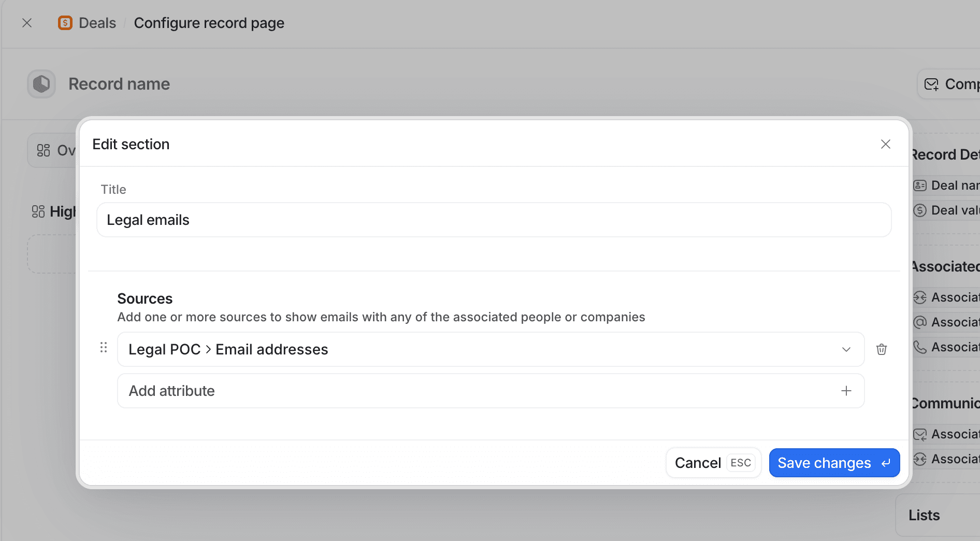980x541 pixels.
Task: Click the record avatar placeholder icon
Action: [x=41, y=83]
